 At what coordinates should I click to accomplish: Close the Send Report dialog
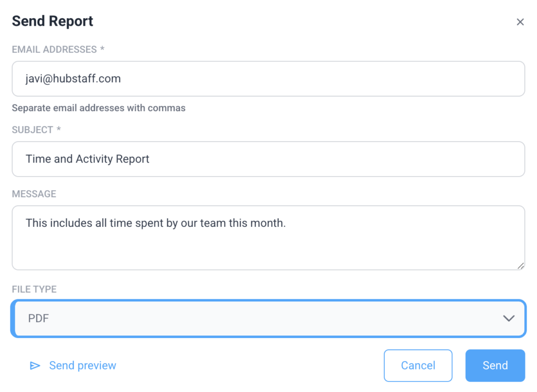coord(520,22)
